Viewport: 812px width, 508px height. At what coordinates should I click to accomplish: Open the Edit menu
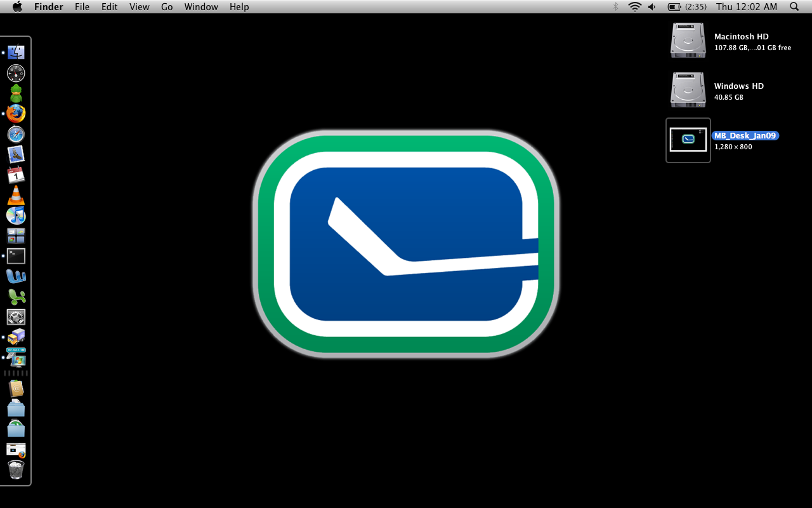point(110,6)
